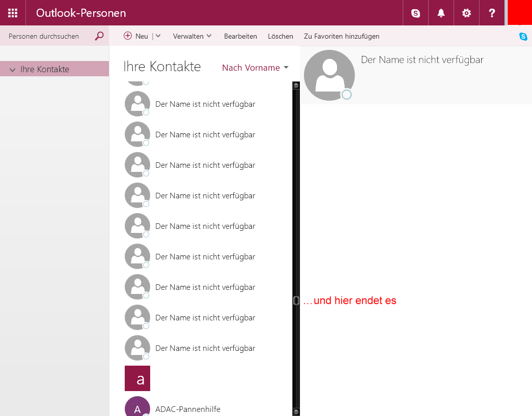
Task: Click Bearbeiten in the toolbar
Action: (240, 36)
